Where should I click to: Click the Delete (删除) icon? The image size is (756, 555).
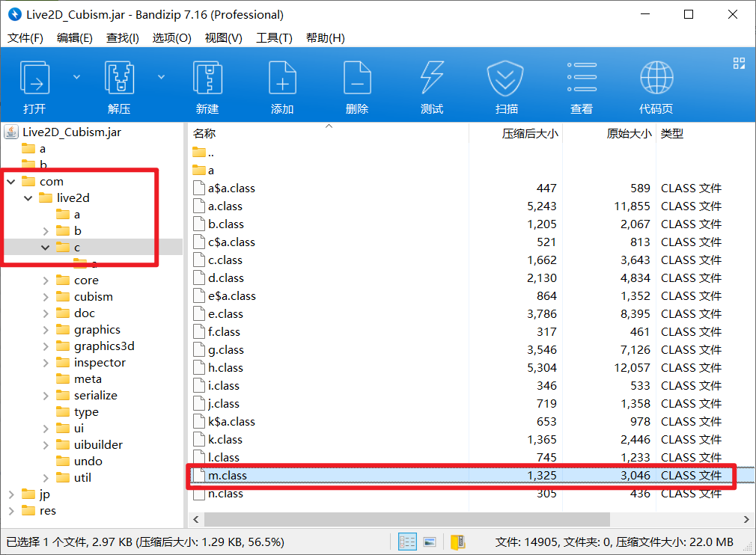click(357, 78)
